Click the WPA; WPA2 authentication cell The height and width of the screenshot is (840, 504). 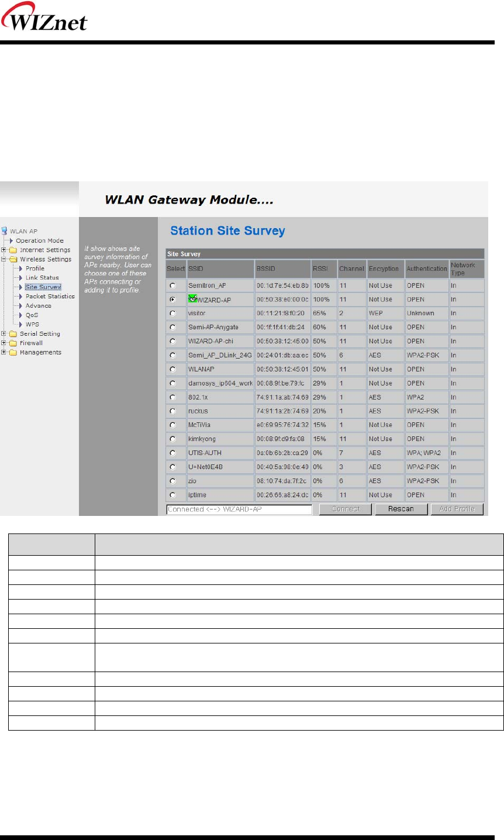(427, 453)
